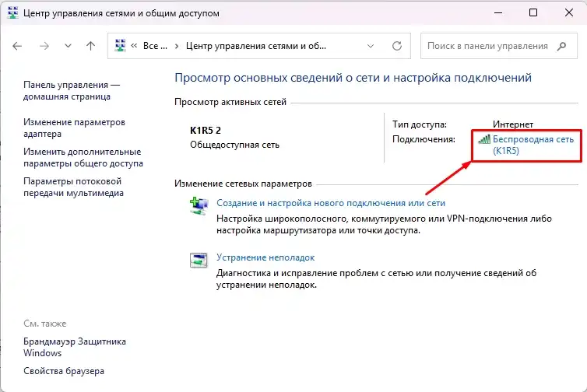
Task: Go up one level with the Up arrow
Action: 90,46
